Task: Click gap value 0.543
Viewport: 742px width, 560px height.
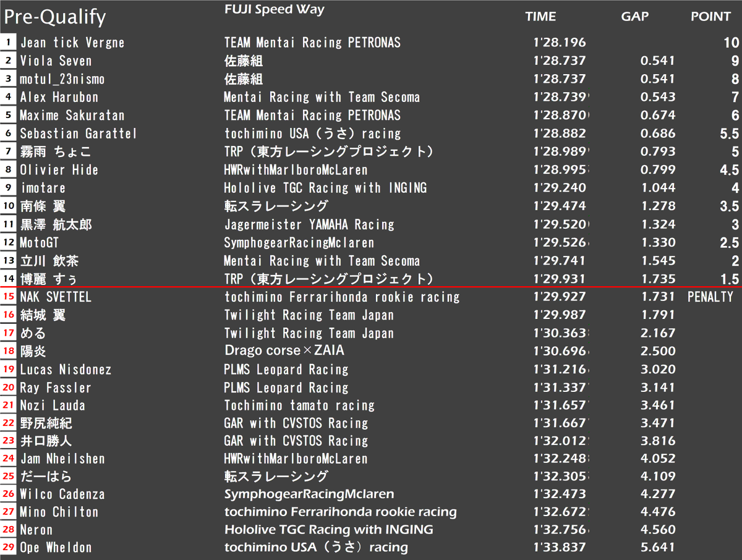Action: [658, 97]
